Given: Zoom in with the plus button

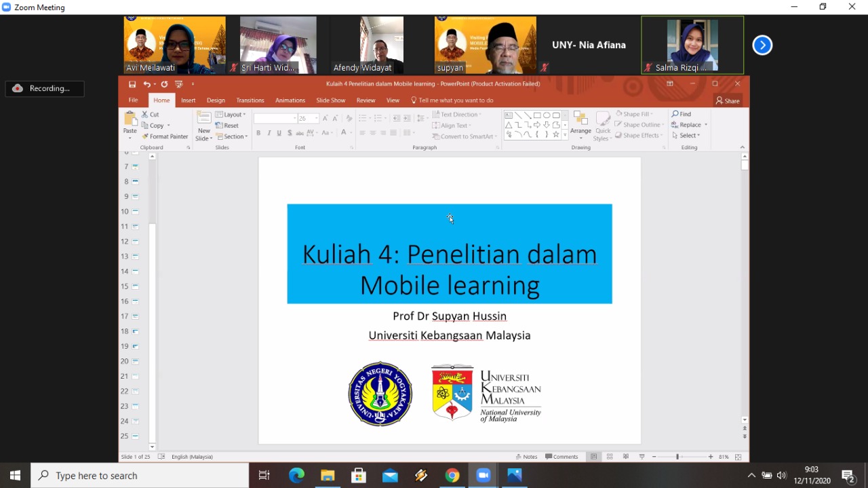Looking at the screenshot, I should [710, 457].
